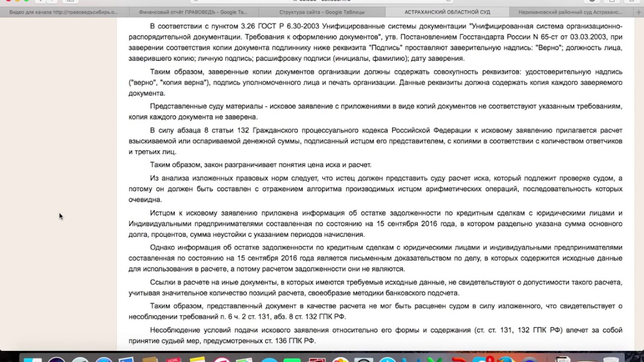Click the paragraph starting 'Из анализа изложенных правовых норм'

pos(375,189)
